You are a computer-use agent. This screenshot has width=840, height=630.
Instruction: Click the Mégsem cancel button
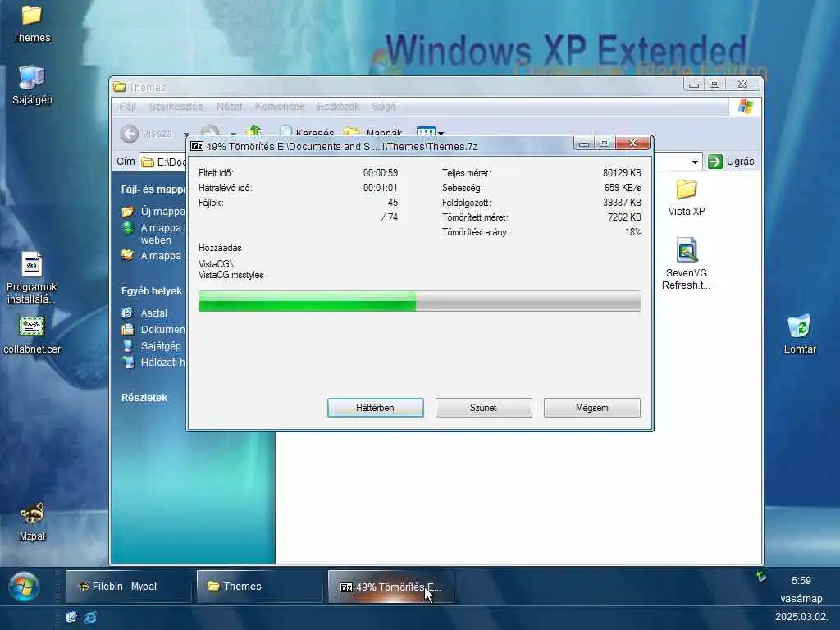(592, 408)
